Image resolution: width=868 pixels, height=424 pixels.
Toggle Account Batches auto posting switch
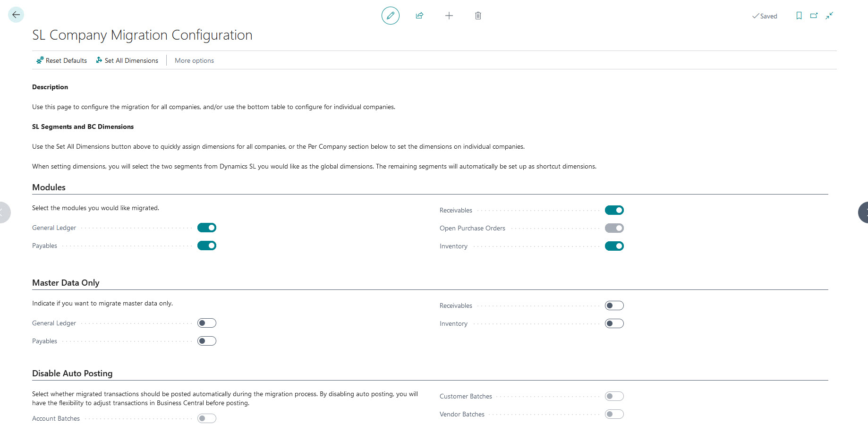[x=207, y=418]
